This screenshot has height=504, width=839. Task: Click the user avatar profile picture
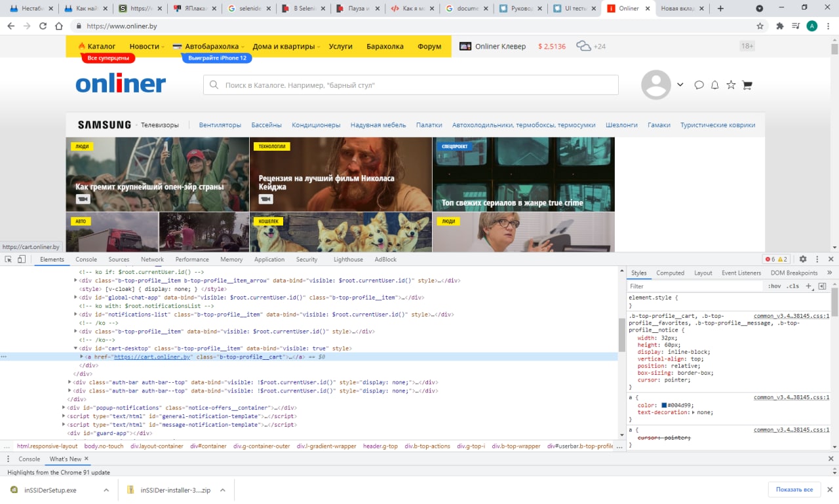[655, 85]
